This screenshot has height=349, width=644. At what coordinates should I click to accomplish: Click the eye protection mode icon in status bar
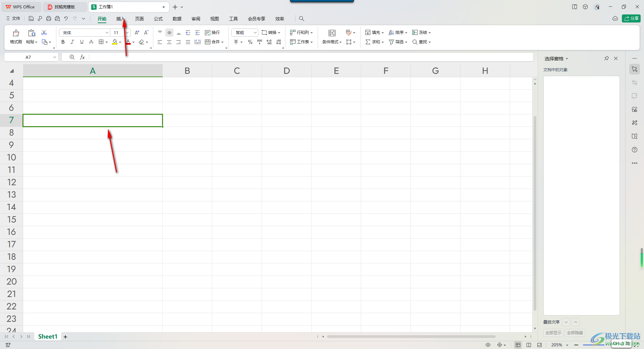pyautogui.click(x=488, y=345)
